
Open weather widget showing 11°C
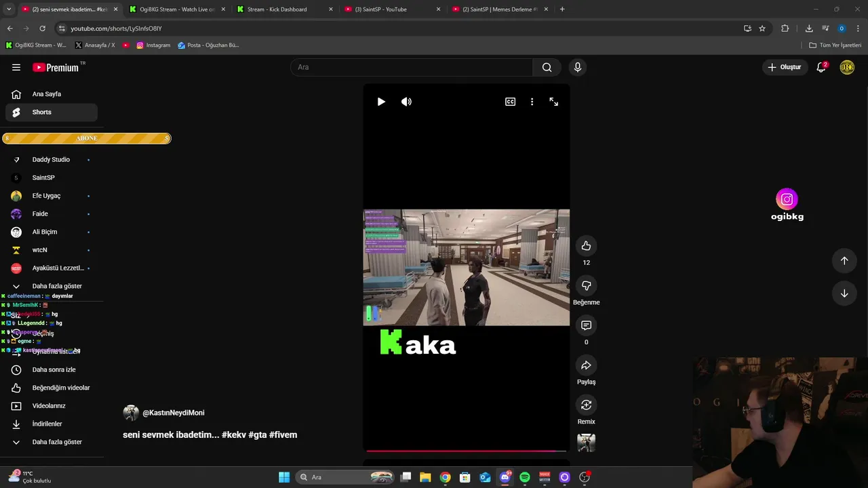(29, 477)
